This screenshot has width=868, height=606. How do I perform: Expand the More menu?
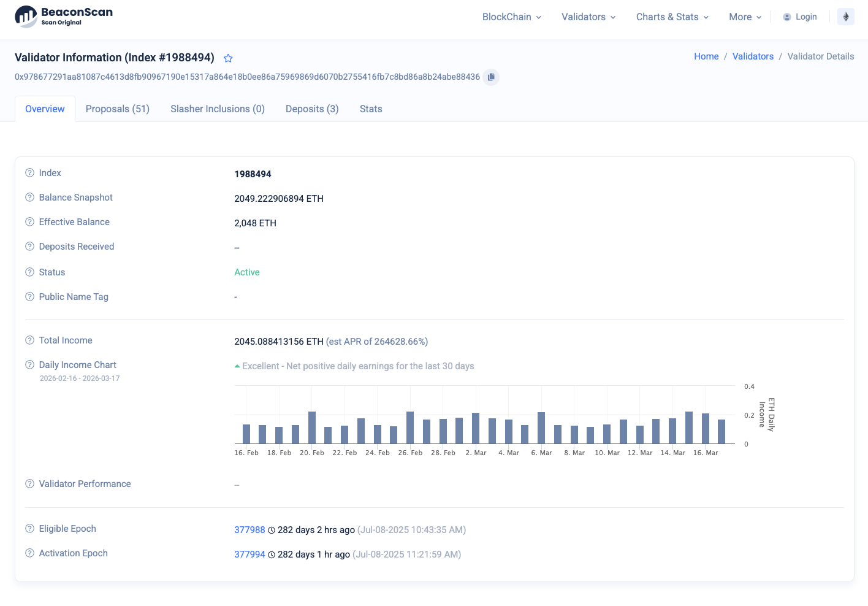coord(745,17)
